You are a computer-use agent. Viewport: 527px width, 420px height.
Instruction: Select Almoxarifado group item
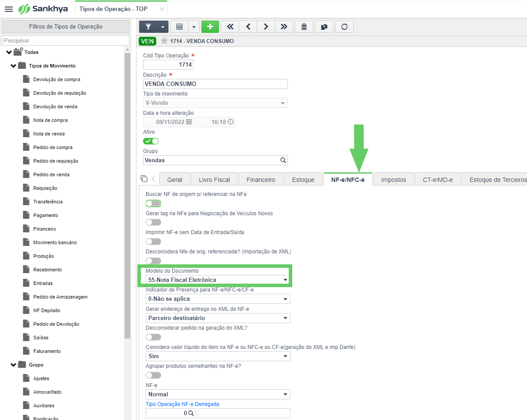pos(42,392)
